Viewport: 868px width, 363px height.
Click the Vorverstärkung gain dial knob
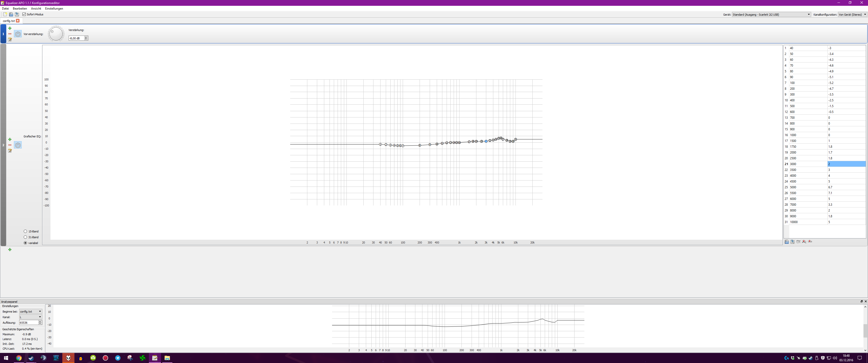(56, 34)
